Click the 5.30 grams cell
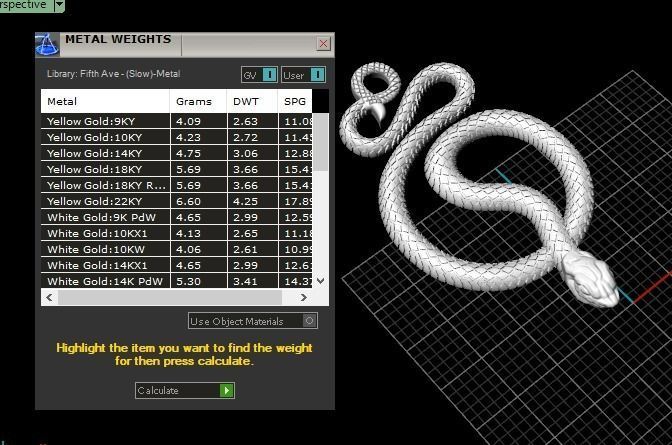This screenshot has height=445, width=672. (198, 281)
